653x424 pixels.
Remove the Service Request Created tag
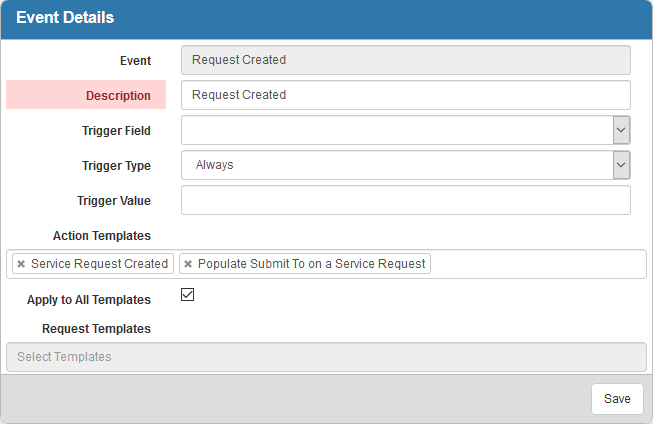pos(21,264)
